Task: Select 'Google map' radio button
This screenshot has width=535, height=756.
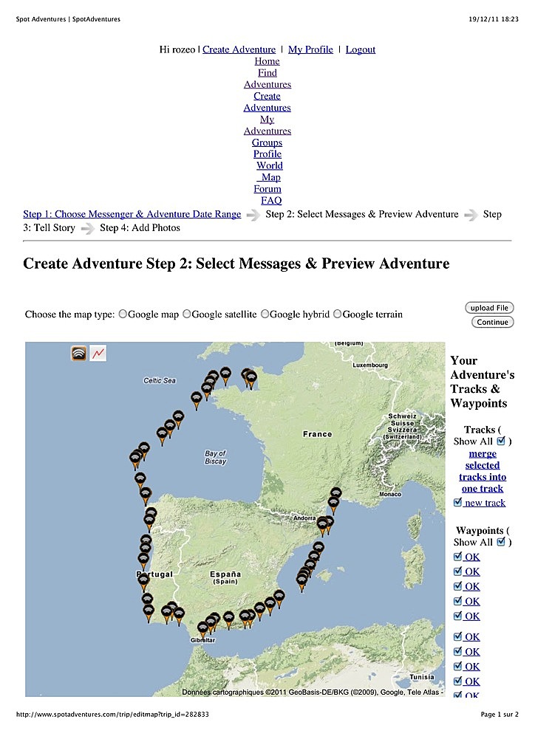Action: [x=123, y=314]
